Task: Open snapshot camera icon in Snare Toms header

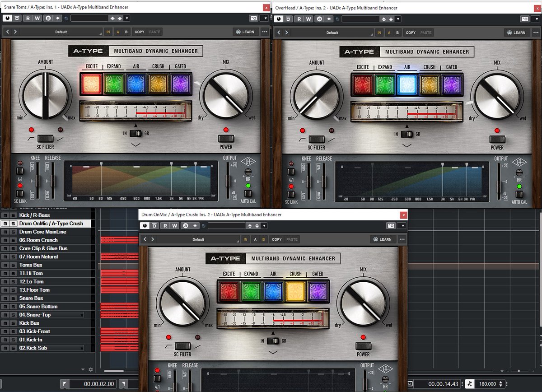Action: click(x=254, y=19)
